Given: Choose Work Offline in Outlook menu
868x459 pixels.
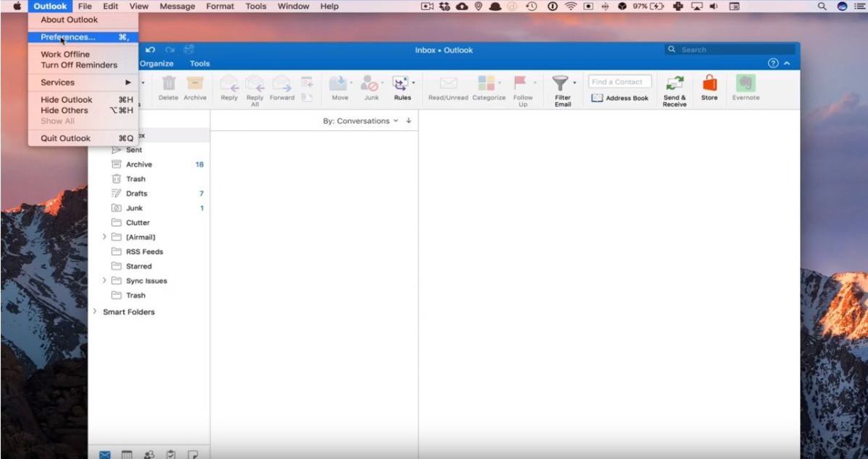Looking at the screenshot, I should (65, 54).
